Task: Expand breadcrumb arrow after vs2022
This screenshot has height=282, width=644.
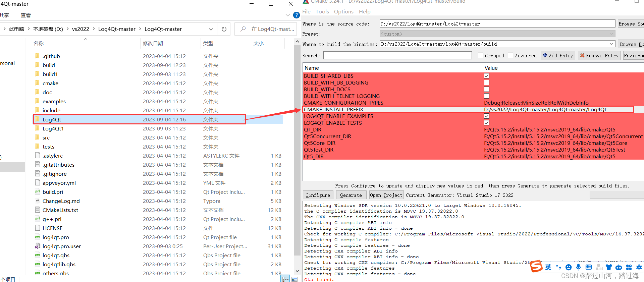Action: tap(94, 29)
